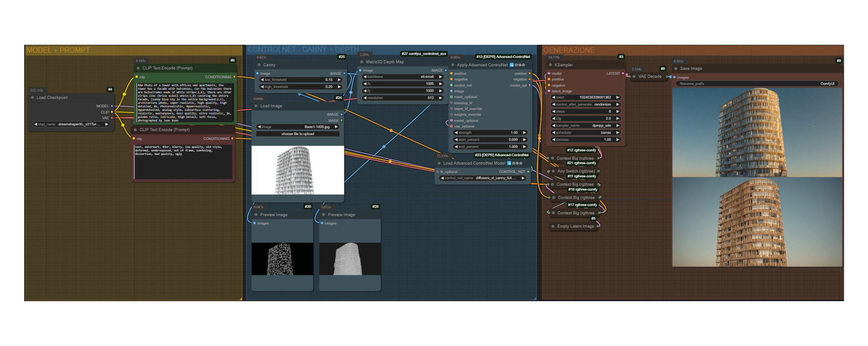The width and height of the screenshot is (868, 346).
Task: Increase resolution 512 with its right arrow
Action: 440,98
